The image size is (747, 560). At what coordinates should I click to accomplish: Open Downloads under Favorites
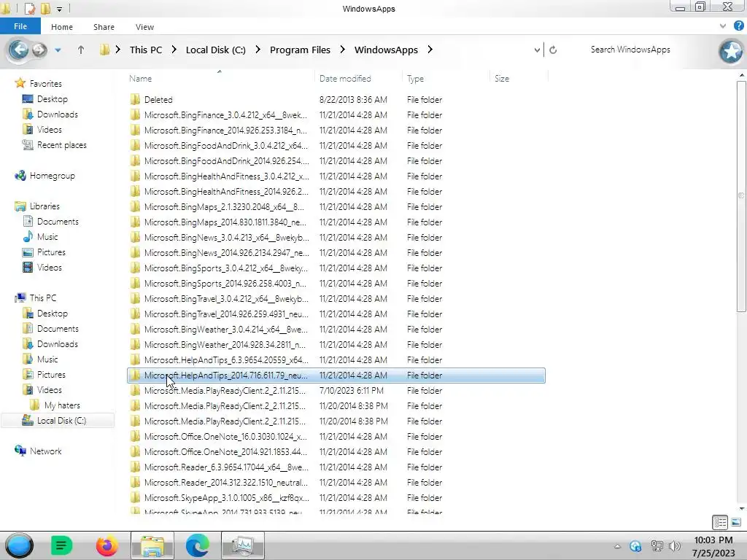coord(57,114)
